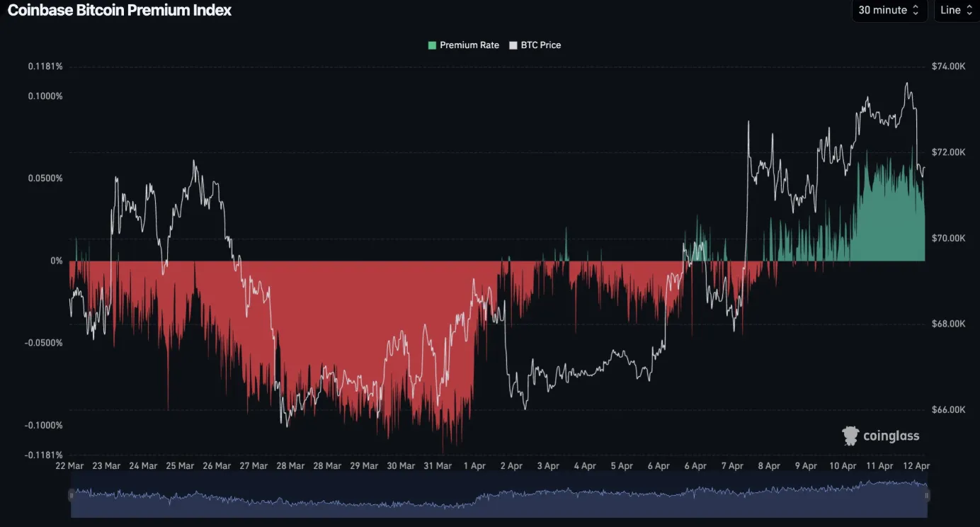The image size is (980, 527).
Task: Click the white BTC Price legend swatch
Action: (513, 45)
